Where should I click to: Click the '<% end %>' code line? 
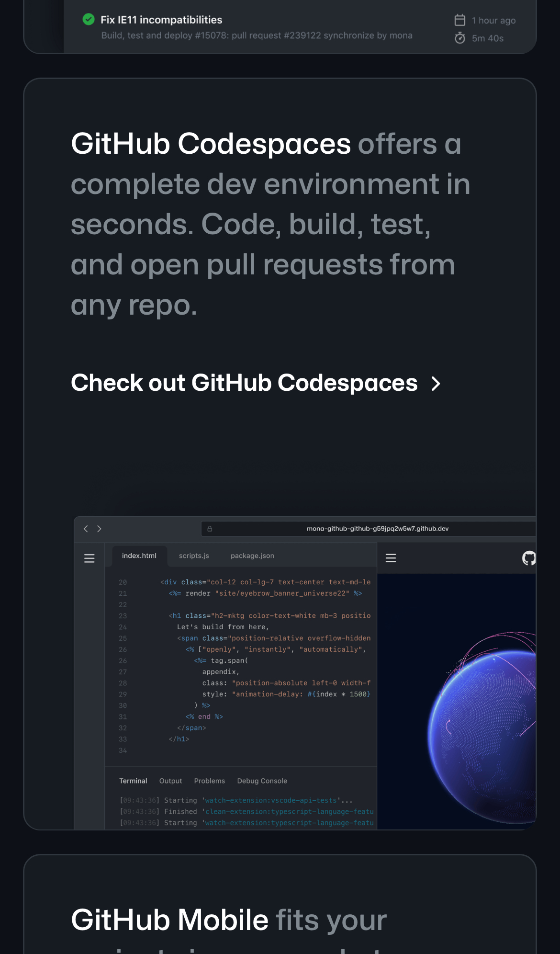pyautogui.click(x=204, y=717)
